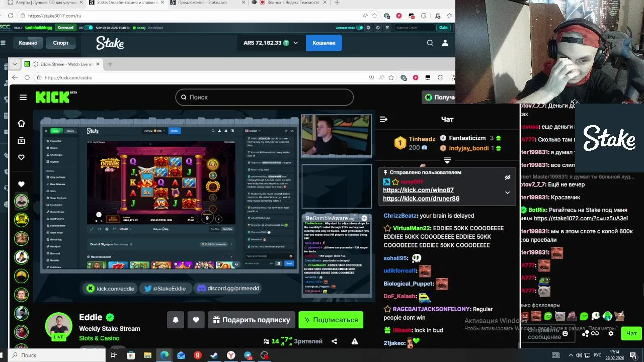Open the Stake user profile icon
Viewport: 644px width, 362px height.
click(445, 43)
